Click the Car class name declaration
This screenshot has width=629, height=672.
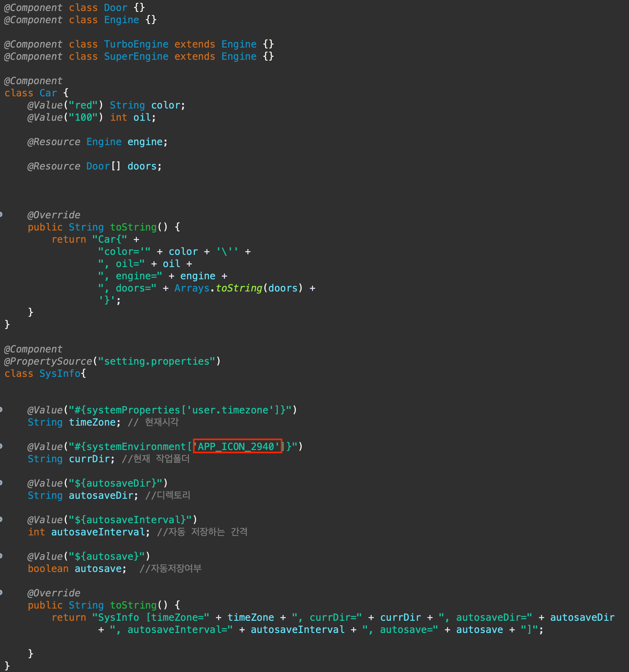pos(48,93)
